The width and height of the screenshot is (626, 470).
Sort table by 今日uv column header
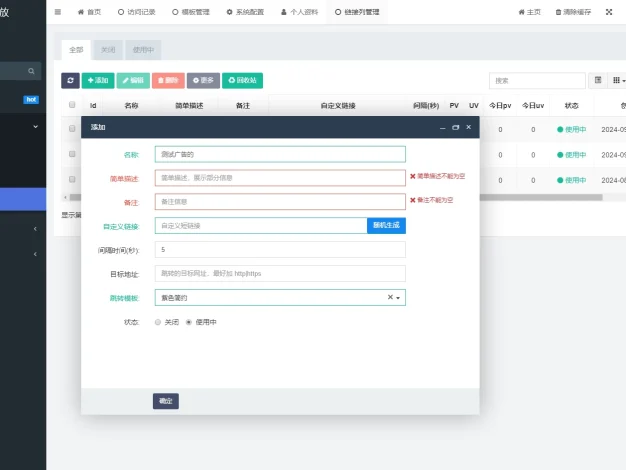tap(533, 105)
